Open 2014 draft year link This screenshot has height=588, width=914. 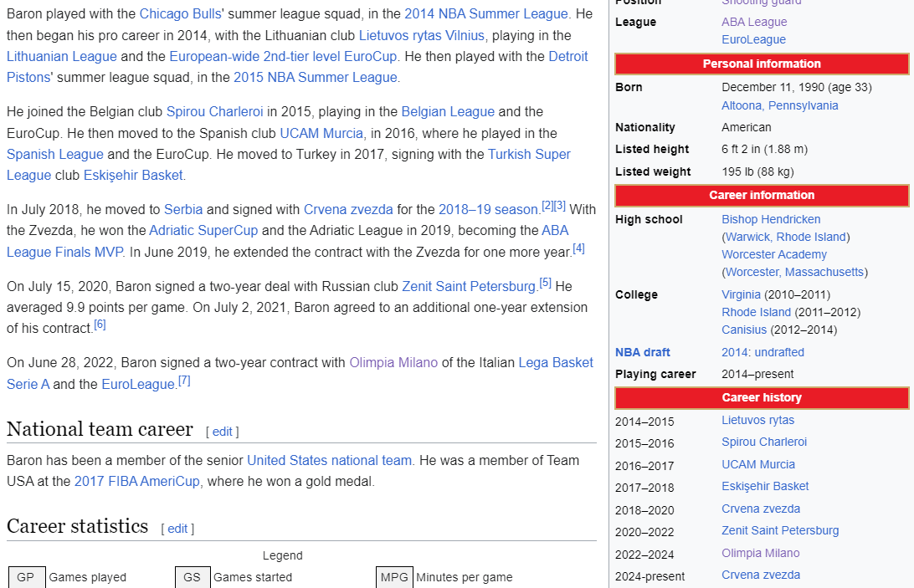pyautogui.click(x=735, y=353)
